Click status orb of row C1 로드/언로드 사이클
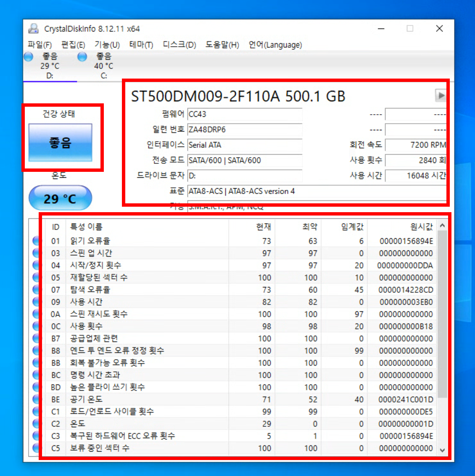The height and width of the screenshot is (476, 475). click(x=36, y=411)
